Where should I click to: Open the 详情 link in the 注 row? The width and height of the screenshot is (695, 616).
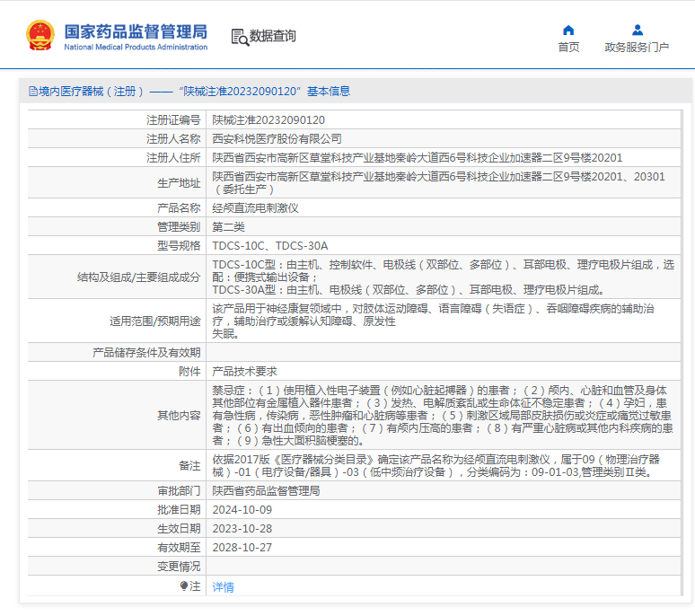(x=223, y=586)
